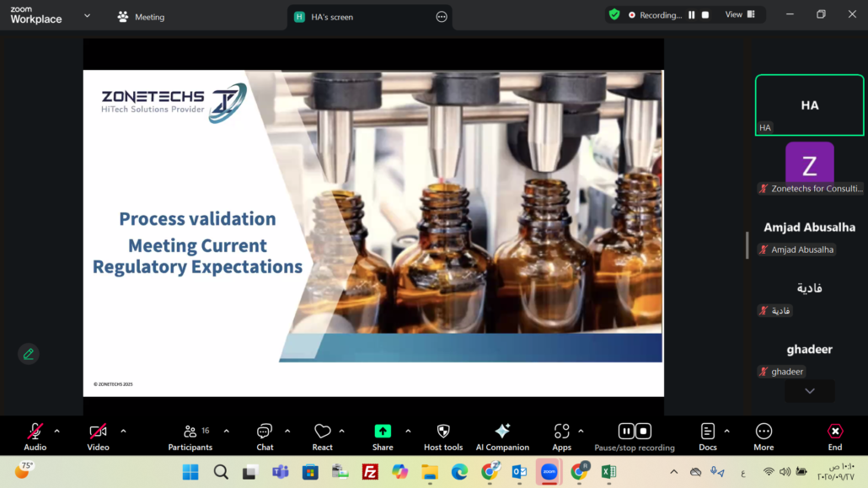Turn on camera with Video button
This screenshot has height=488, width=868.
tap(98, 436)
